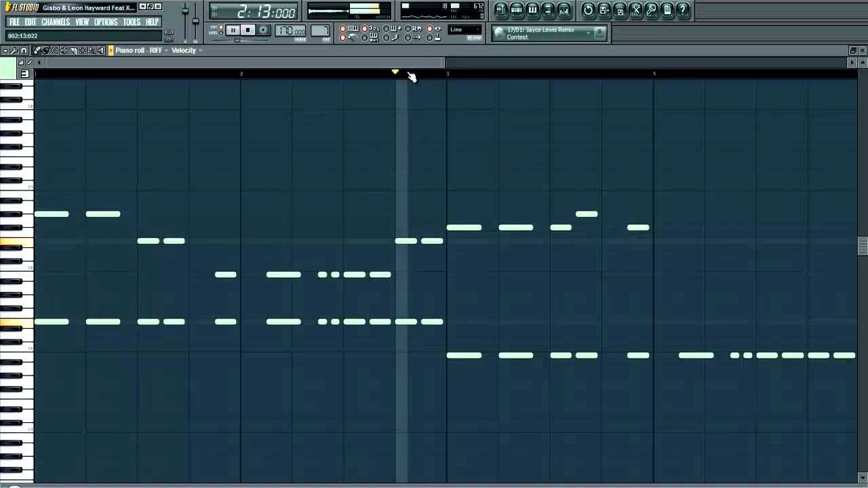Click the keyboard view icon above piano keys
The height and width of the screenshot is (488, 868).
click(25, 74)
